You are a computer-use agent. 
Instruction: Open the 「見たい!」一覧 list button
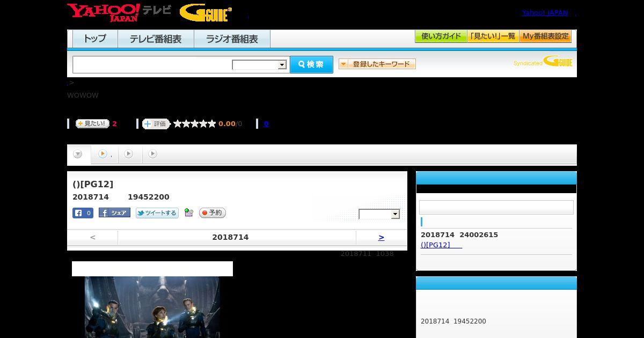pos(493,36)
